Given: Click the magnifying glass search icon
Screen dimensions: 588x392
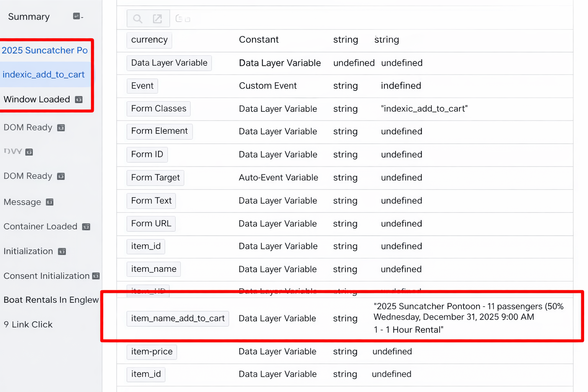Looking at the screenshot, I should coord(138,19).
